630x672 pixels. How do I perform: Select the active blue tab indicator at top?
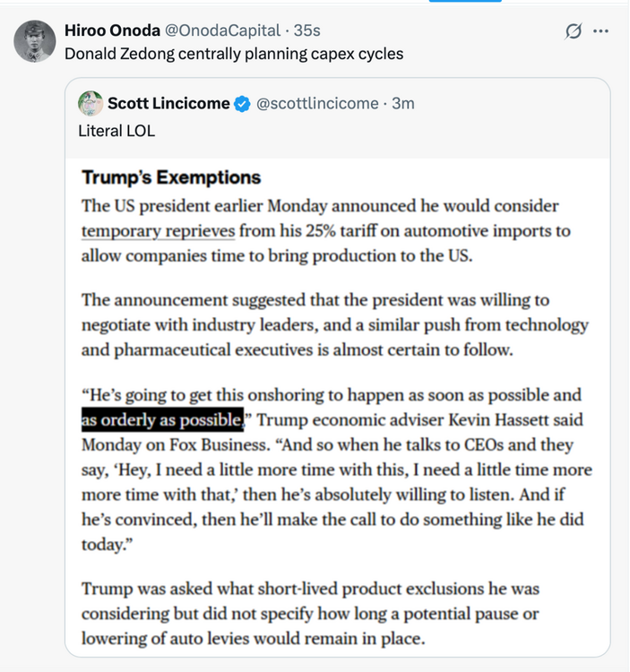click(x=465, y=1)
